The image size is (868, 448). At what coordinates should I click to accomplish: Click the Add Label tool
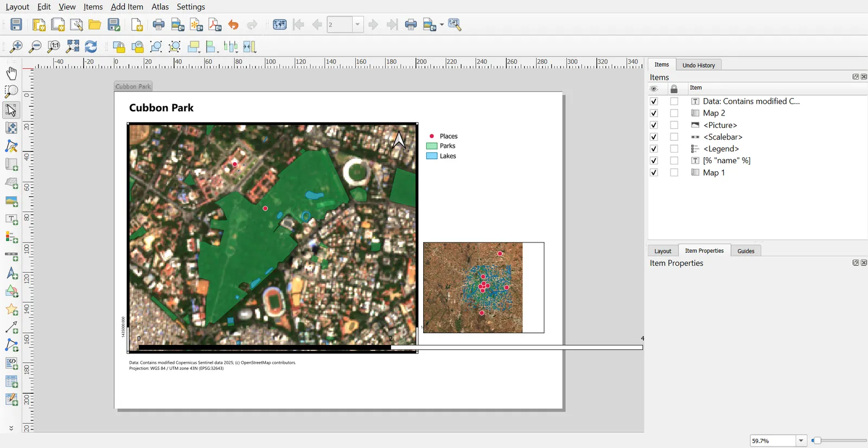pos(11,219)
